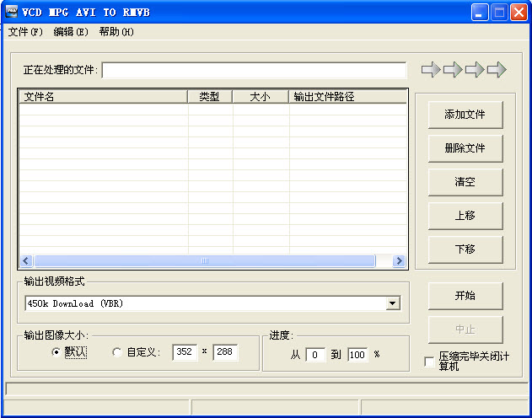532x418 pixels.
Task: Open the 编辑(E) menu
Action: point(71,32)
